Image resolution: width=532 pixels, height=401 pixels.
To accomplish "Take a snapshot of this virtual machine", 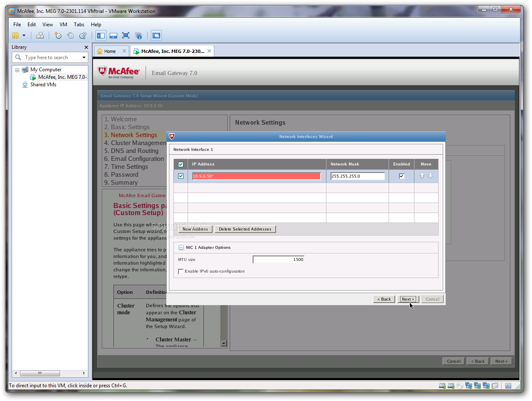I will 58,35.
